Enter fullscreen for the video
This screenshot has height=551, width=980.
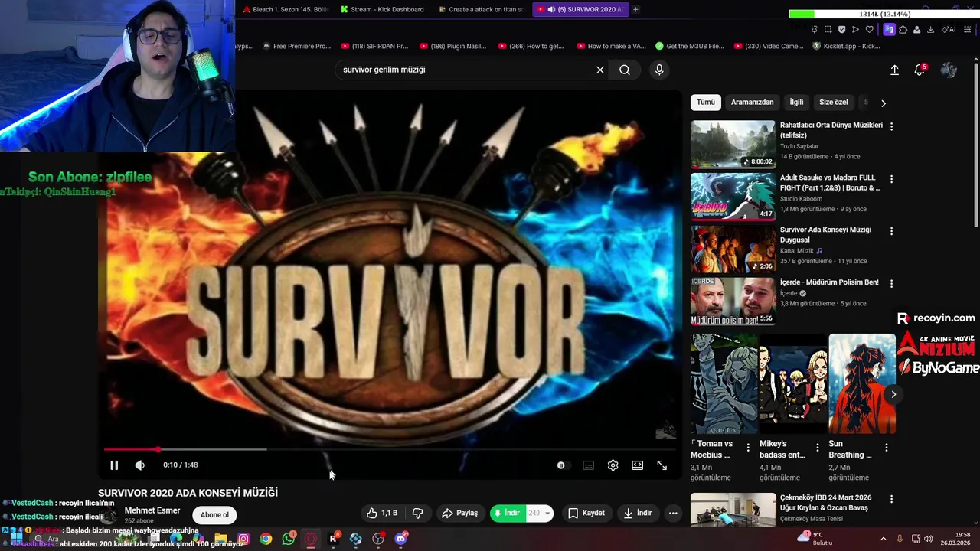click(661, 465)
